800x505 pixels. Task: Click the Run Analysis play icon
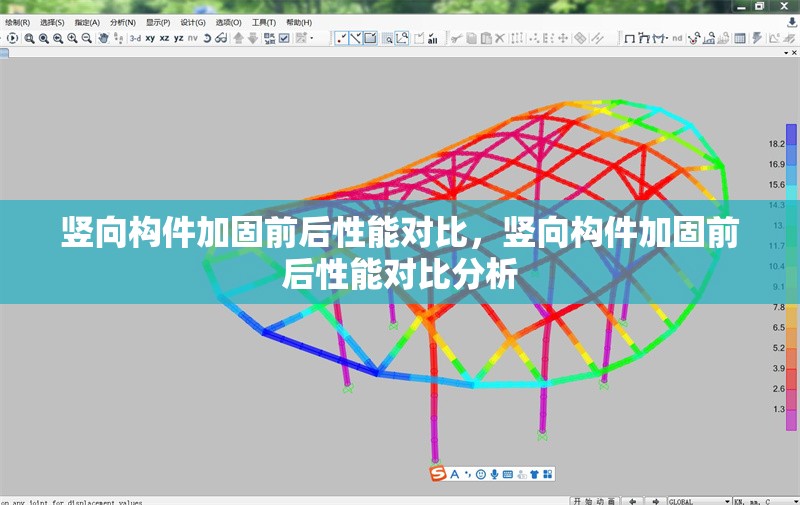click(x=13, y=38)
